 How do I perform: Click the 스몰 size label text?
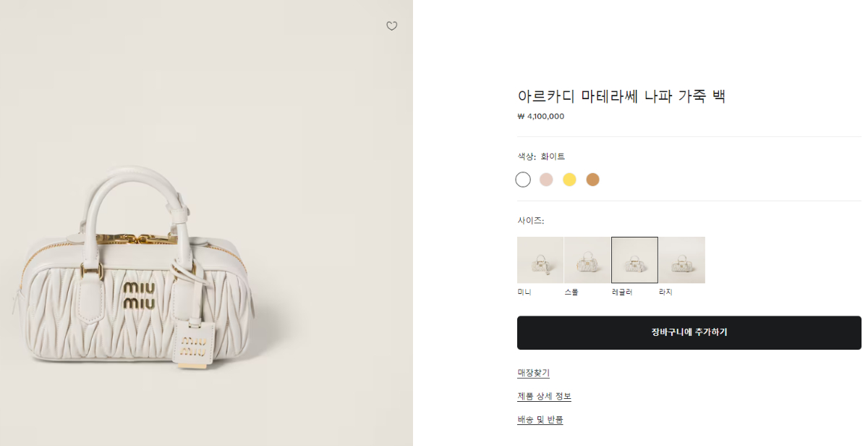(x=571, y=292)
